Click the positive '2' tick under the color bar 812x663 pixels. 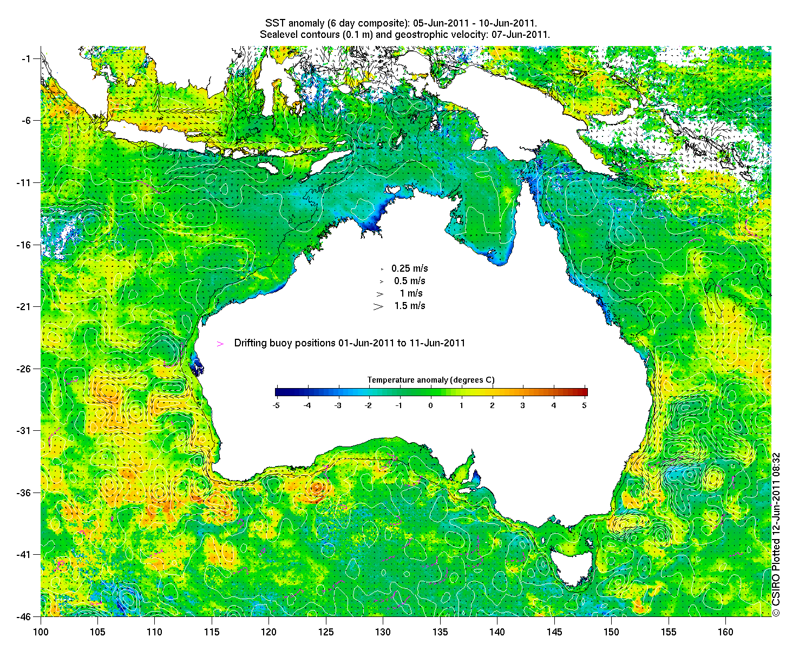tap(493, 405)
